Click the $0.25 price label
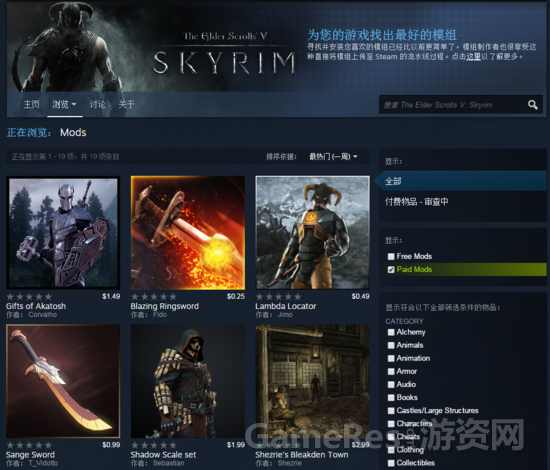Viewport: 550px width, 470px height. (x=236, y=296)
